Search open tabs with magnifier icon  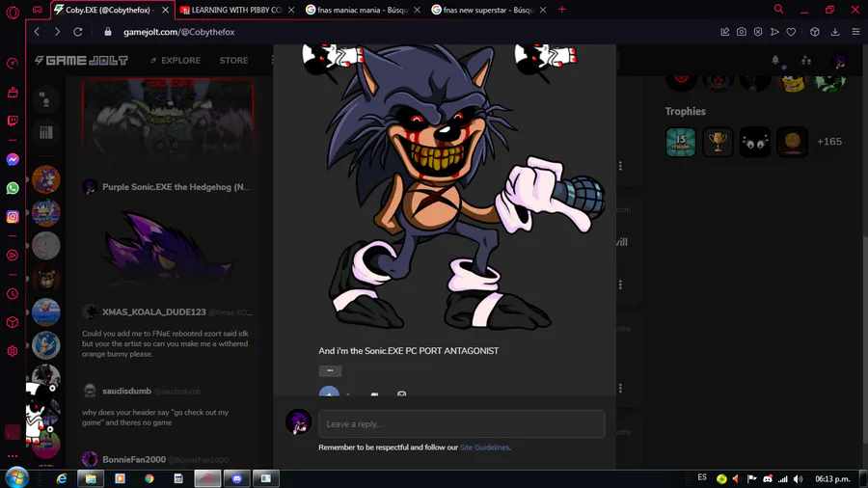(779, 10)
